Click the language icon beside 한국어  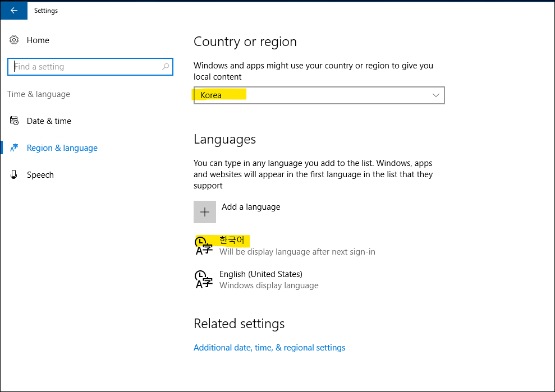[204, 246]
